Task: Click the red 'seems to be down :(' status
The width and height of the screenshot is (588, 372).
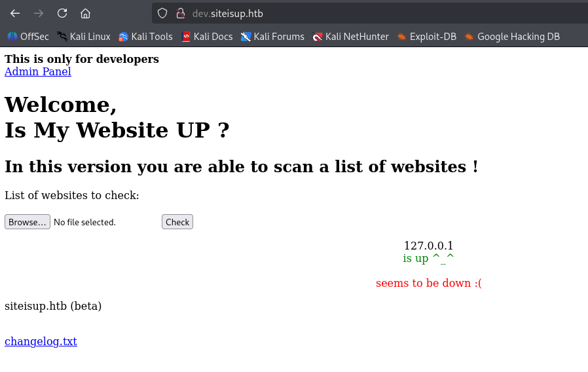Action: (429, 283)
